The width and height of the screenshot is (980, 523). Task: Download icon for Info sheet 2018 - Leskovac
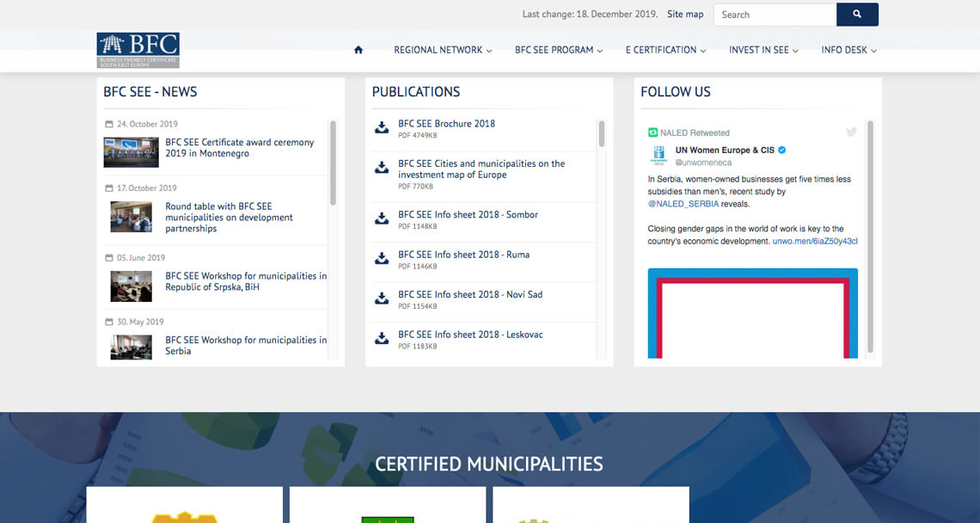point(382,338)
